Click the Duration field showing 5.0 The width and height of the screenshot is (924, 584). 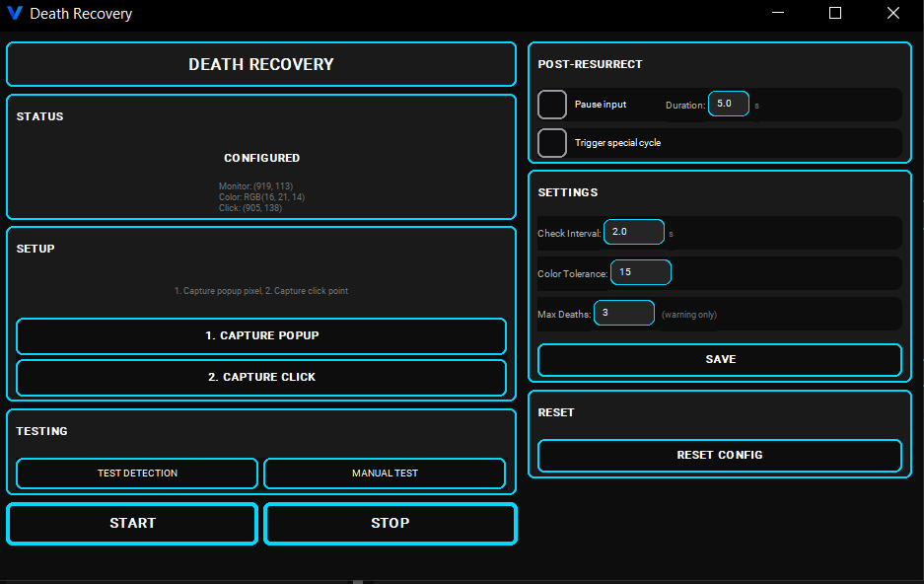click(729, 104)
